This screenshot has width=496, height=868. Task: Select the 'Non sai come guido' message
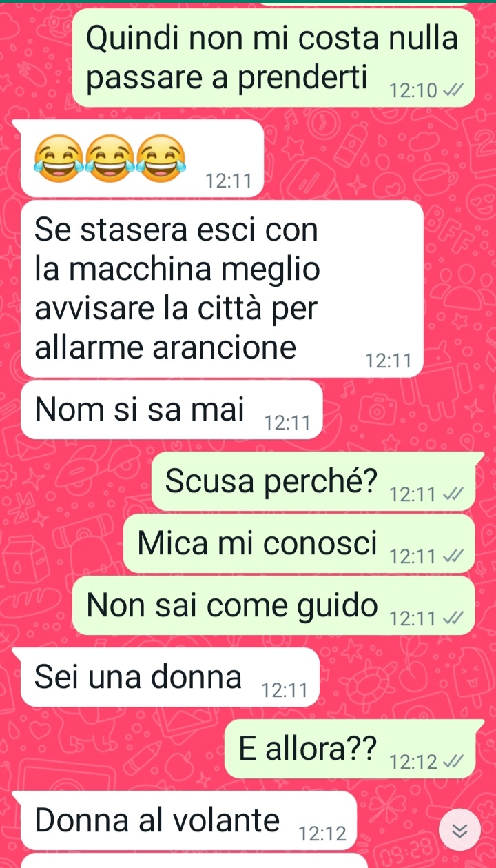point(273,606)
